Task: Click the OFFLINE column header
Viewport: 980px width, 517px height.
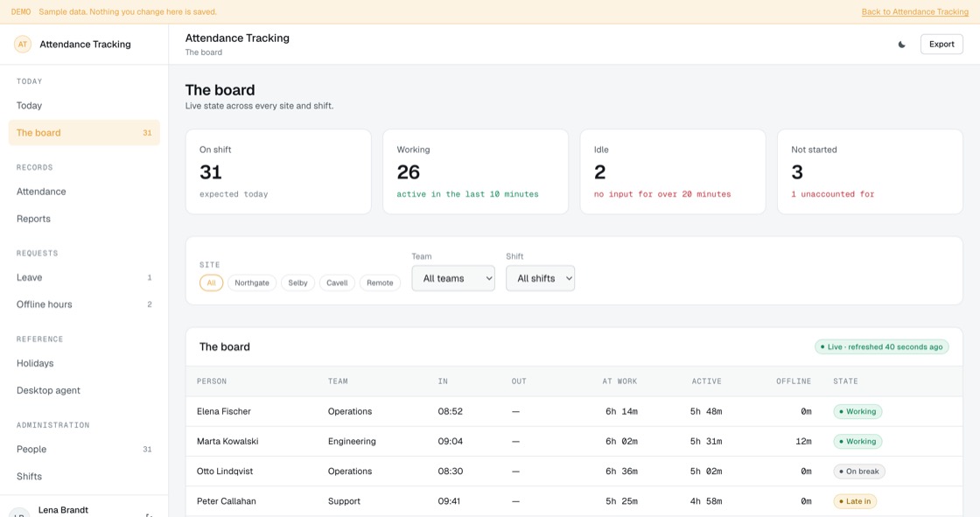Action: point(794,381)
